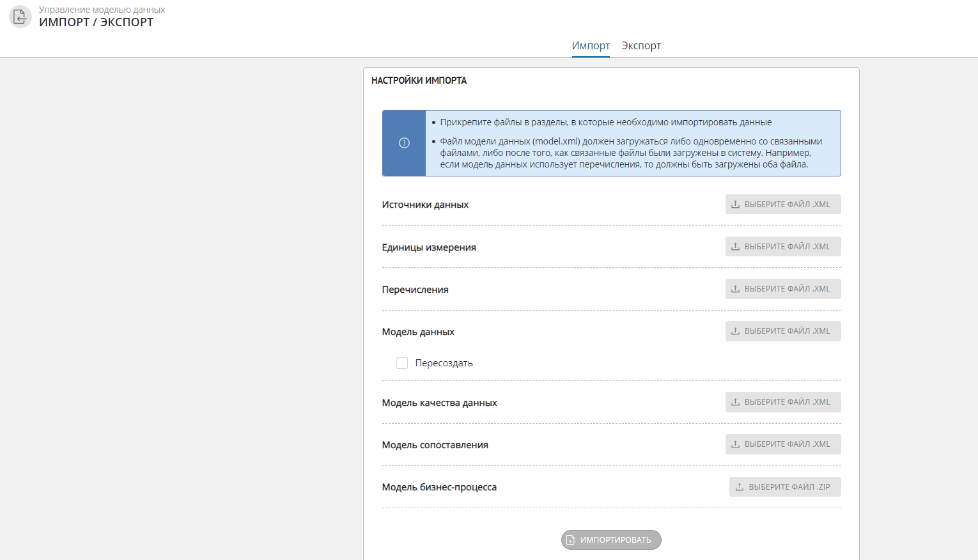This screenshot has width=978, height=560.
Task: Choose XML file for Источники данных
Action: (783, 205)
